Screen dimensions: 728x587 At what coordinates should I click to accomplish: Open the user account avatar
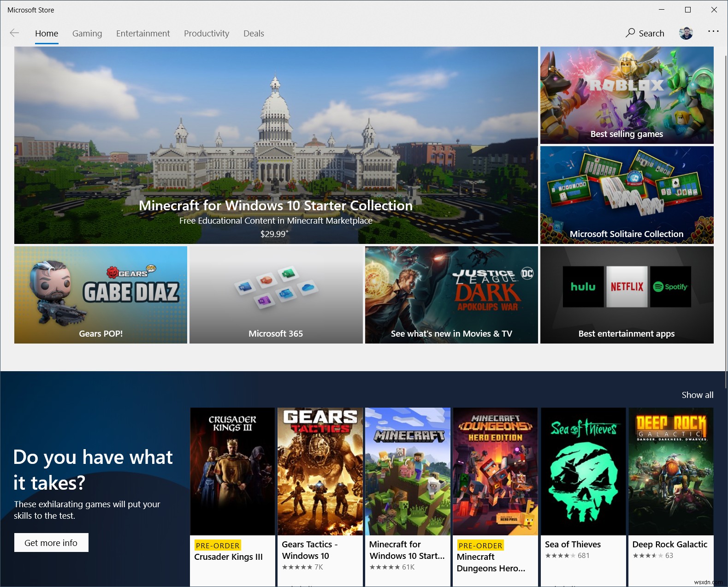[686, 33]
